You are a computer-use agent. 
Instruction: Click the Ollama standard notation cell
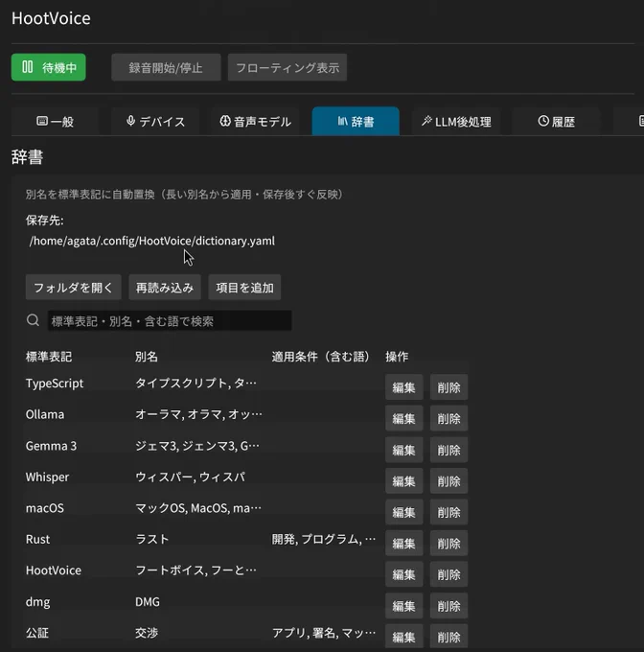click(x=45, y=414)
